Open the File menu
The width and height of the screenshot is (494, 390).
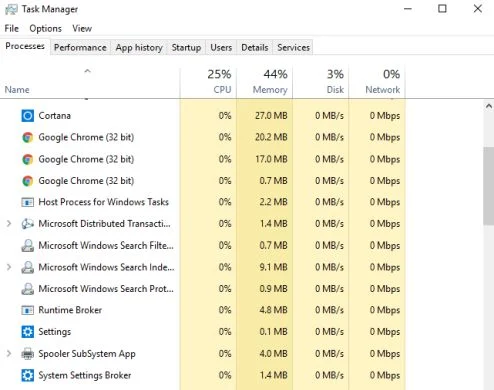coord(12,29)
